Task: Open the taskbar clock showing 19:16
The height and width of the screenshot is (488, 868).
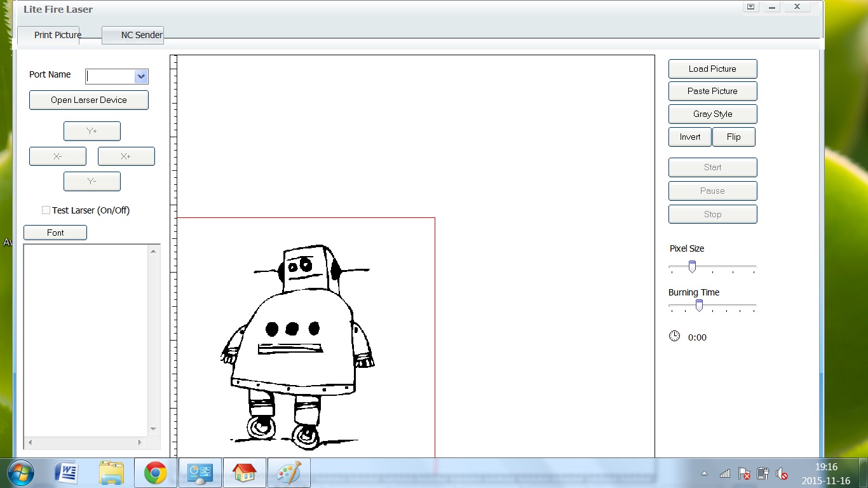Action: [x=826, y=473]
